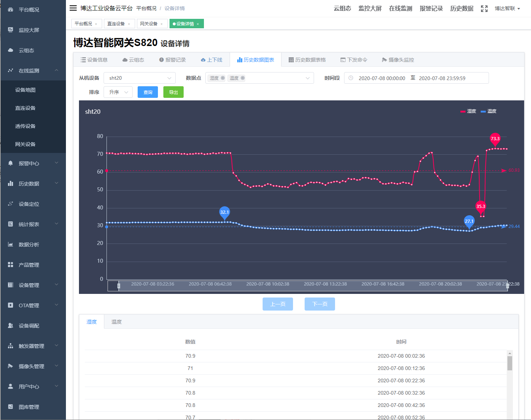Viewport: 531px width, 420px height.
Task: Open the 数据点 multi-select dropdown
Action: (x=259, y=78)
